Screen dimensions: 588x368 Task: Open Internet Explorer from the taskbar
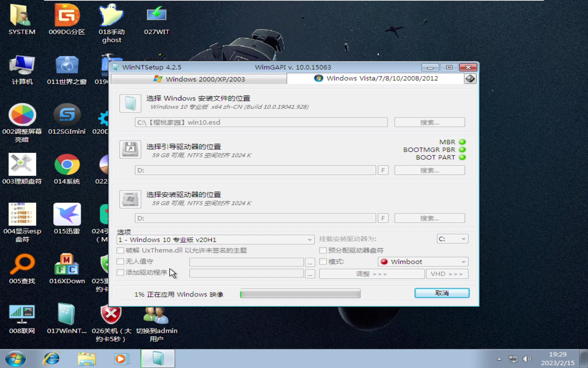pos(52,359)
